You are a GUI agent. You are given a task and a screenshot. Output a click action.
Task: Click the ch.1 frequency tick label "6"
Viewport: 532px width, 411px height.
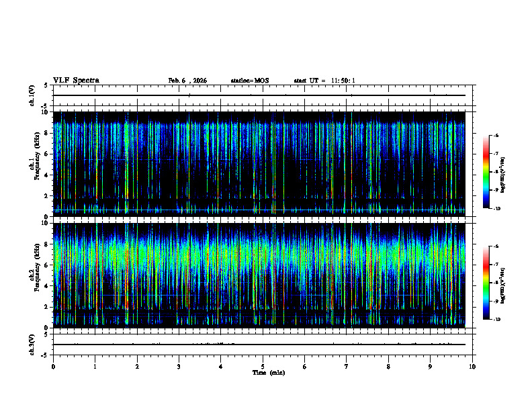(47, 154)
